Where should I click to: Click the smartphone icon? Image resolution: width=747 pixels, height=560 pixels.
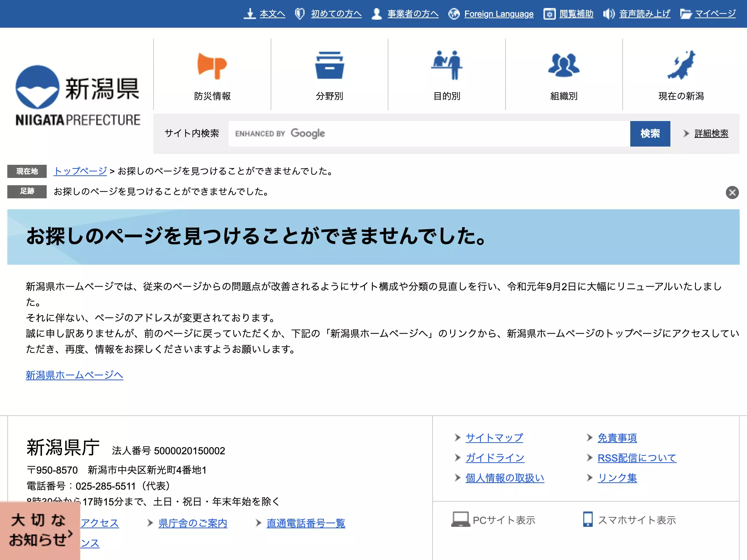click(x=588, y=520)
